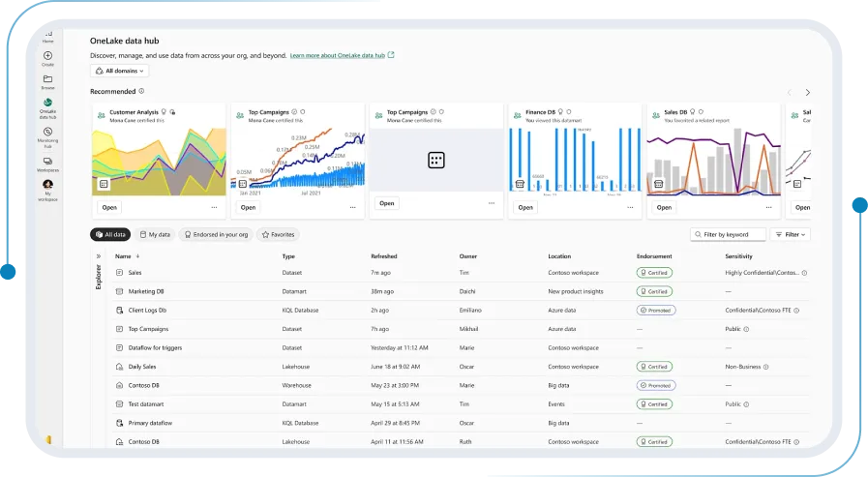Expand the Explorer pane chevrons
The width and height of the screenshot is (868, 477).
pyautogui.click(x=99, y=256)
